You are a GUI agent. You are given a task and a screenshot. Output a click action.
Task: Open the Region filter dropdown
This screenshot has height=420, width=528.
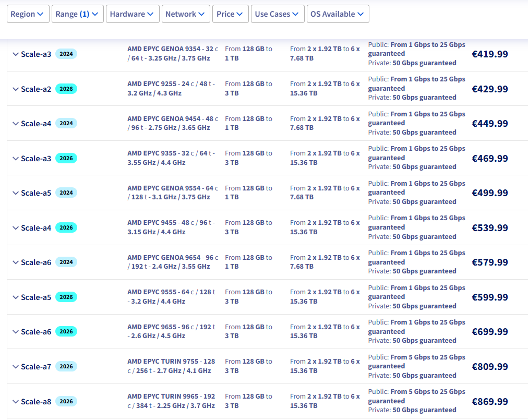[28, 14]
